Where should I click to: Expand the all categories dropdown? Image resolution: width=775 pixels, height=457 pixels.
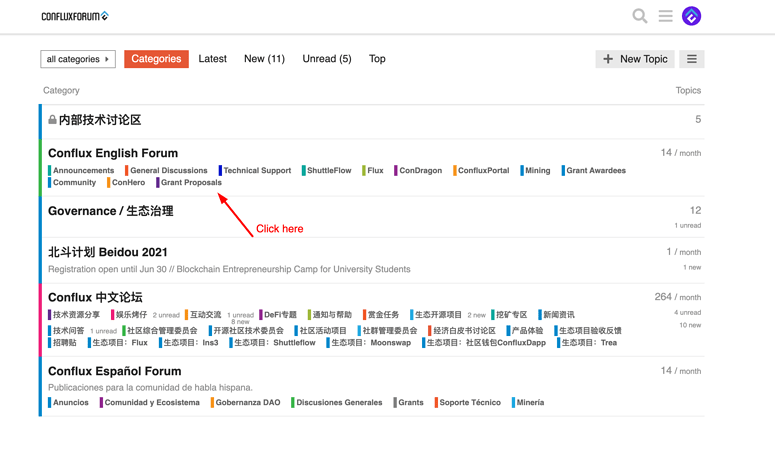78,59
